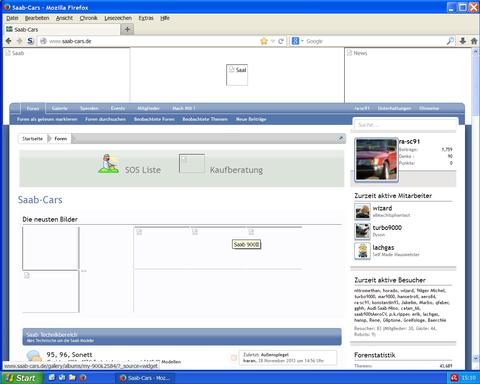The image size is (480, 384).
Task: Click the search magnifier icon in Google box
Action: pyautogui.click(x=450, y=41)
